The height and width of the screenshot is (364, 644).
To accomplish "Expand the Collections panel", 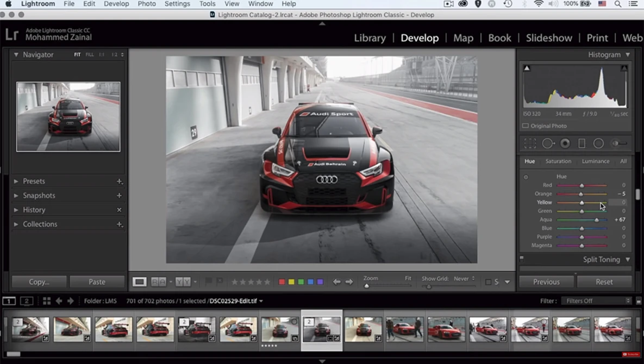I will click(x=16, y=224).
